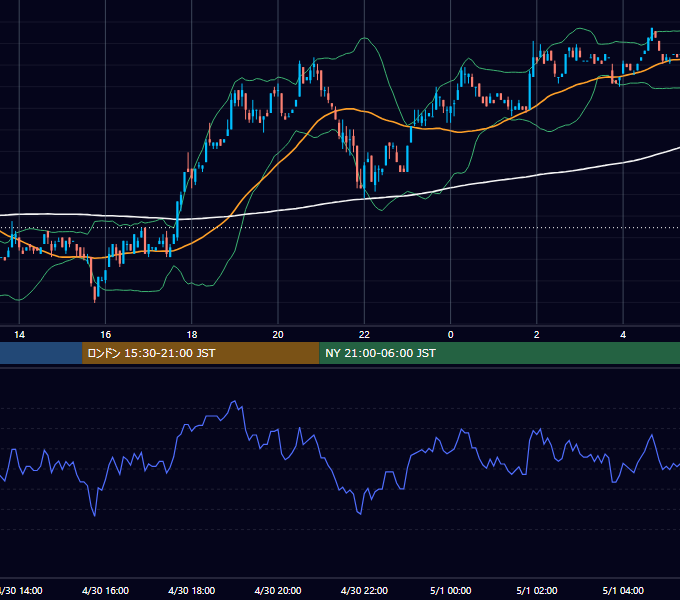Viewport: 680px width, 600px height.
Task: Click the 0 hour axis label
Action: [451, 335]
